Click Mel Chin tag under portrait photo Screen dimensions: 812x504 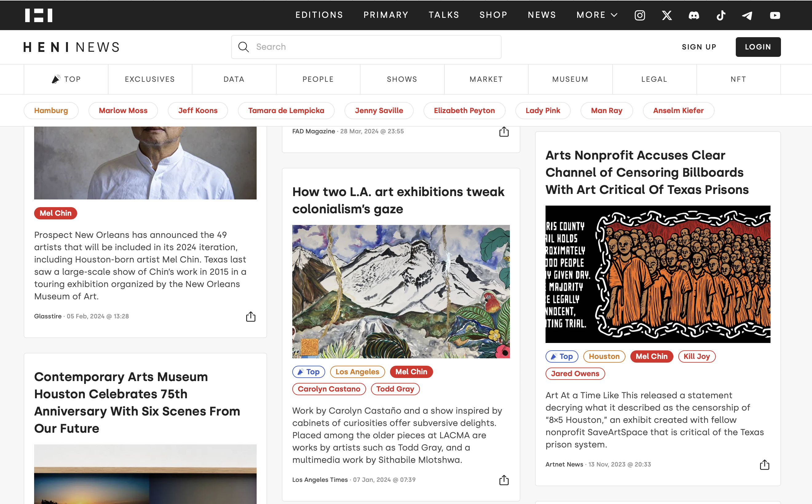coord(55,213)
